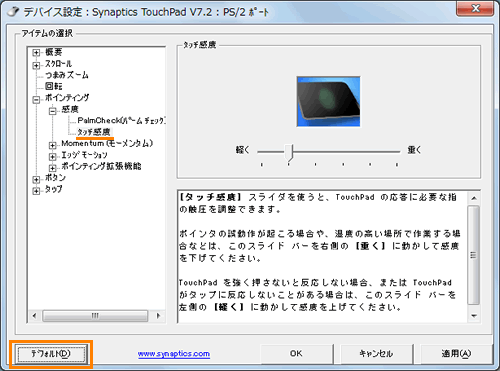
Task: Select ポインティング label in the tree
Action: 67,98
